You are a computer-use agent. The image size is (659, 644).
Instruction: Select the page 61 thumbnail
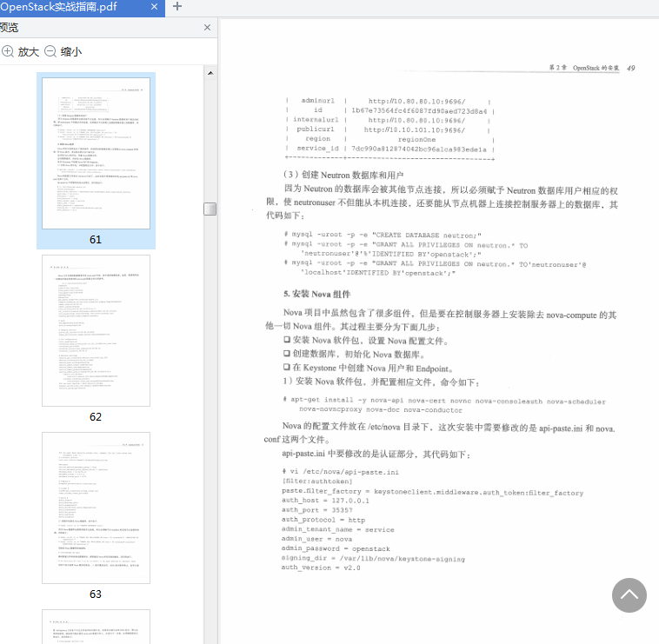pyautogui.click(x=96, y=153)
